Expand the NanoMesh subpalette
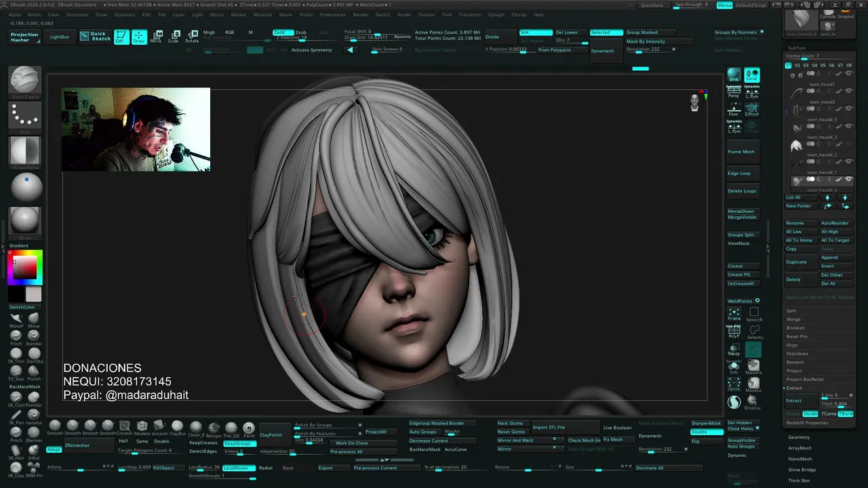This screenshot has height=488, width=868. (x=800, y=459)
